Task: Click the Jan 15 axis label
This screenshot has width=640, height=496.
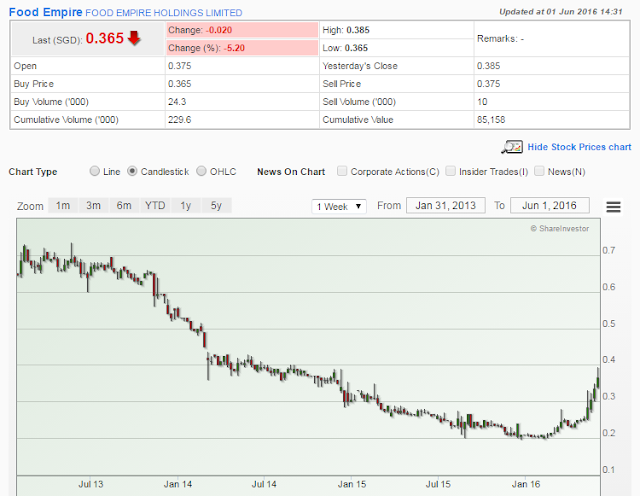Action: click(x=352, y=484)
